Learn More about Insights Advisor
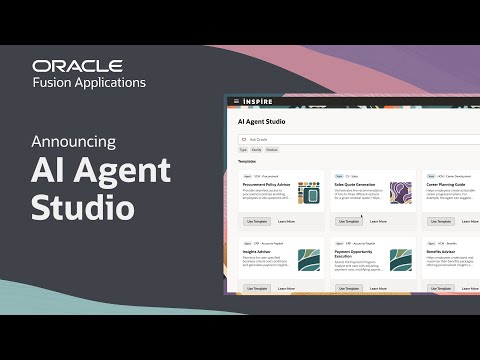The image size is (480, 360). [x=286, y=288]
